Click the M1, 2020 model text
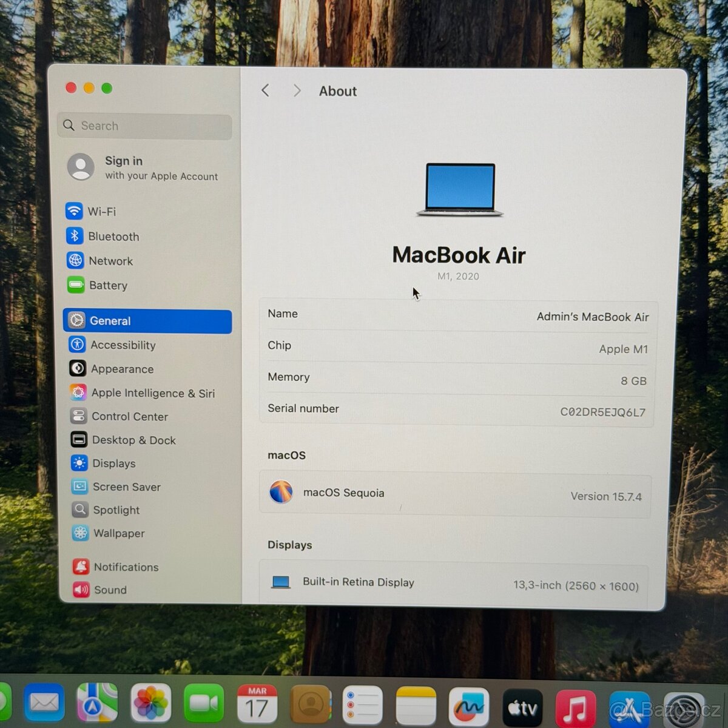Image resolution: width=728 pixels, height=728 pixels. click(x=458, y=276)
